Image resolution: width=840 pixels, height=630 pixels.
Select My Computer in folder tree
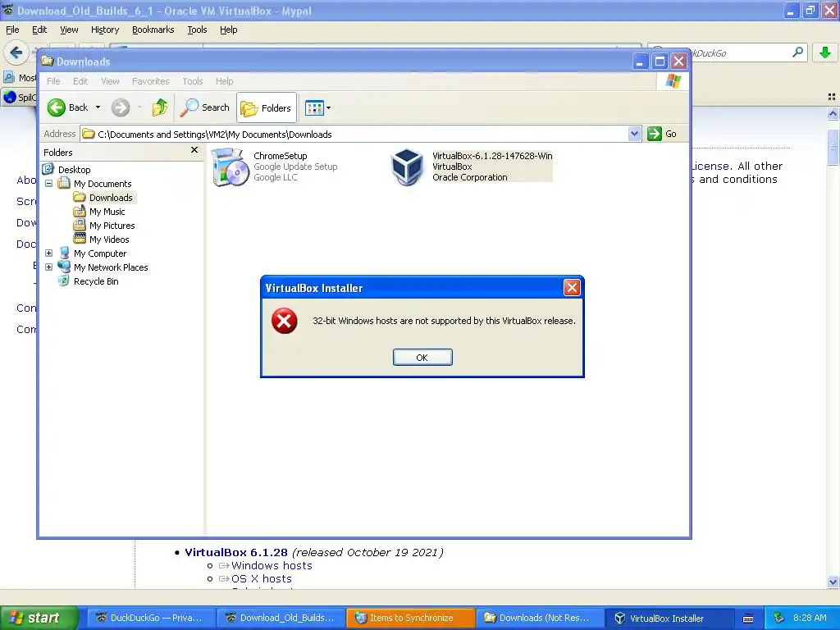[x=99, y=253]
